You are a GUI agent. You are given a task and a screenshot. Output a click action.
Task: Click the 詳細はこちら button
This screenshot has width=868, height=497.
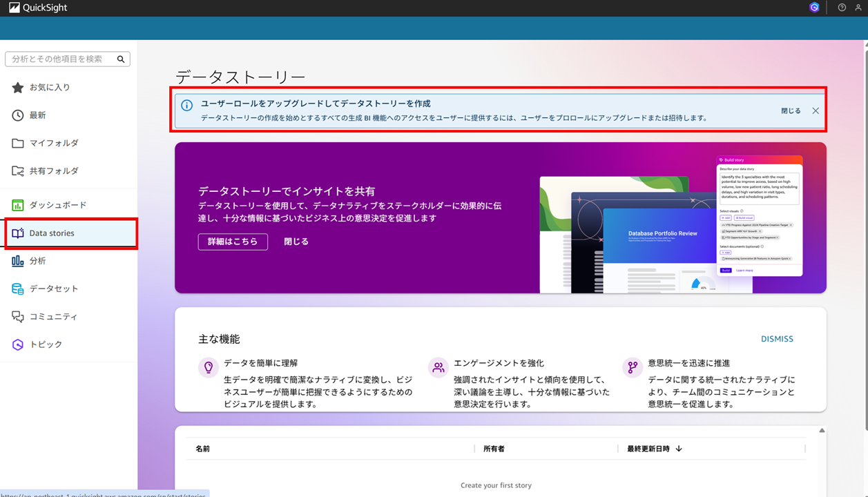point(233,242)
